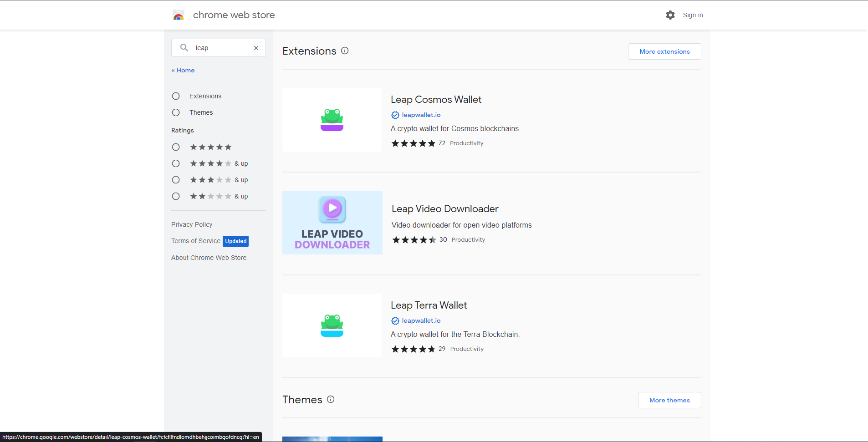Image resolution: width=868 pixels, height=442 pixels.
Task: Choose the two stars & up rating filter
Action: pos(176,196)
